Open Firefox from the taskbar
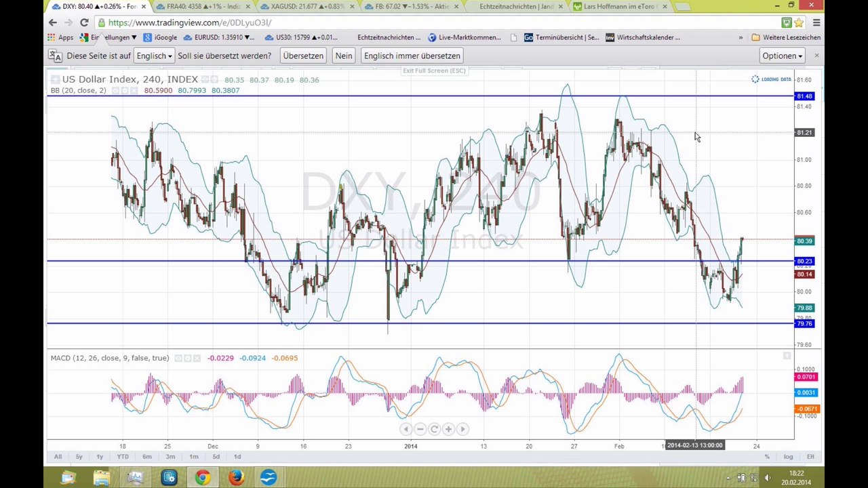Image resolution: width=868 pixels, height=488 pixels. 235,478
